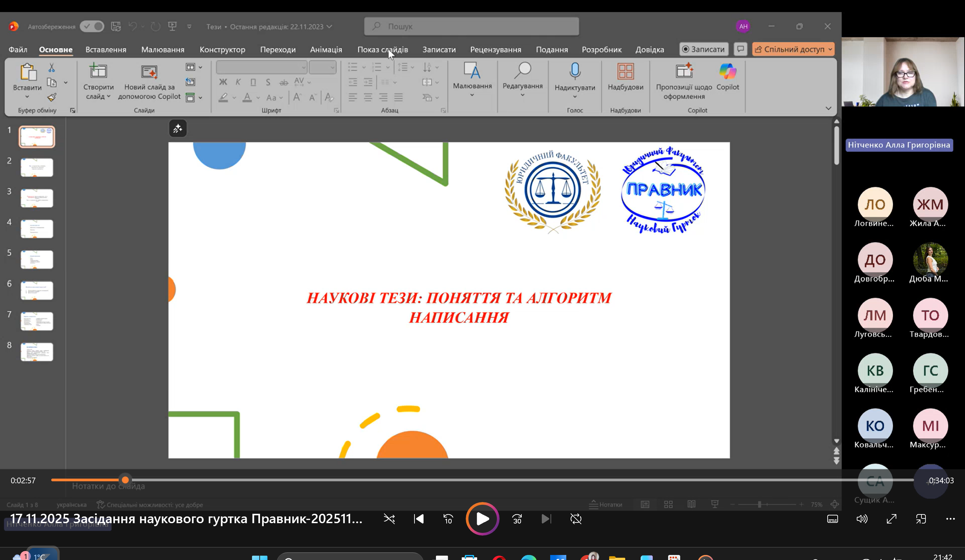The width and height of the screenshot is (965, 560).
Task: Select the Format Painter brush icon
Action: [x=52, y=97]
